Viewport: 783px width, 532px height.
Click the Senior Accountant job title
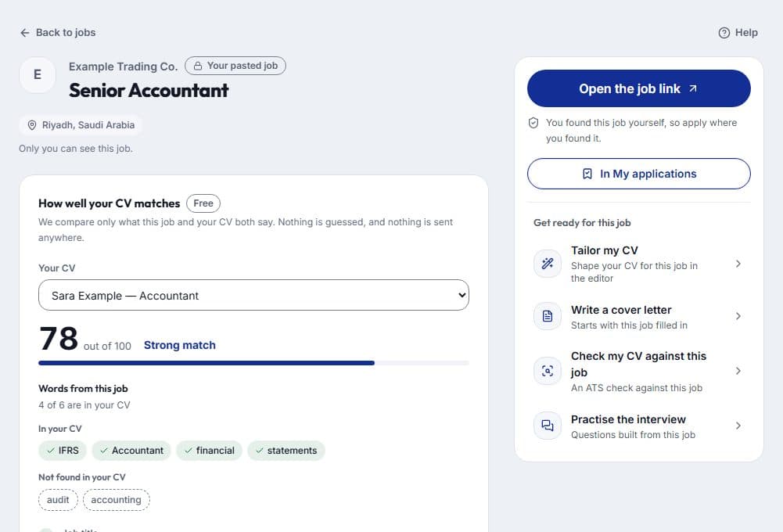[x=149, y=91]
